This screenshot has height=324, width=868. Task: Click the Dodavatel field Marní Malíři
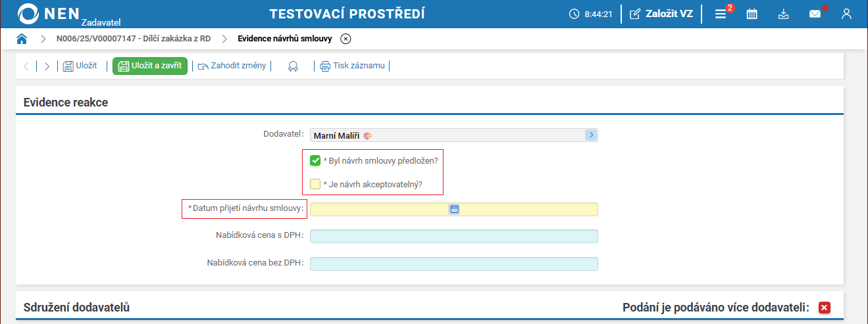(454, 135)
